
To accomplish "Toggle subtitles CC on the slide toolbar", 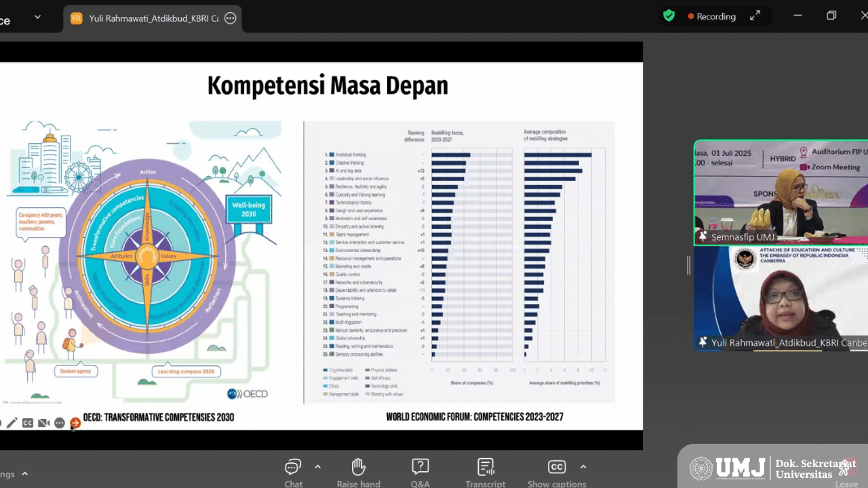I will click(28, 423).
